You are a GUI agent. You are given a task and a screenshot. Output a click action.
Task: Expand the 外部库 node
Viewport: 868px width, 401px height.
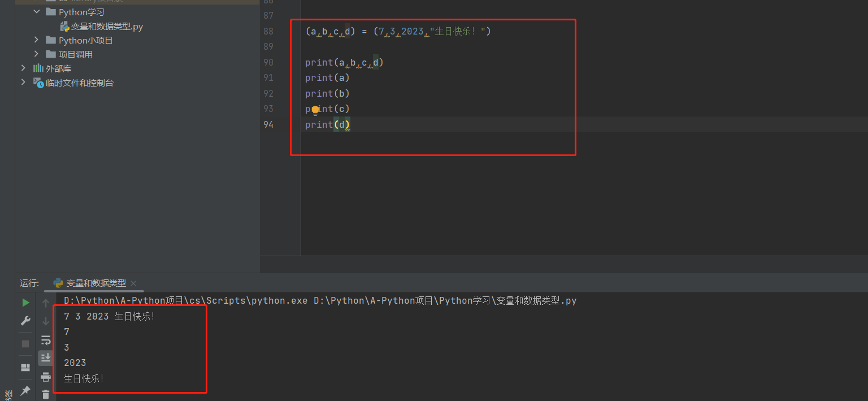pos(23,68)
